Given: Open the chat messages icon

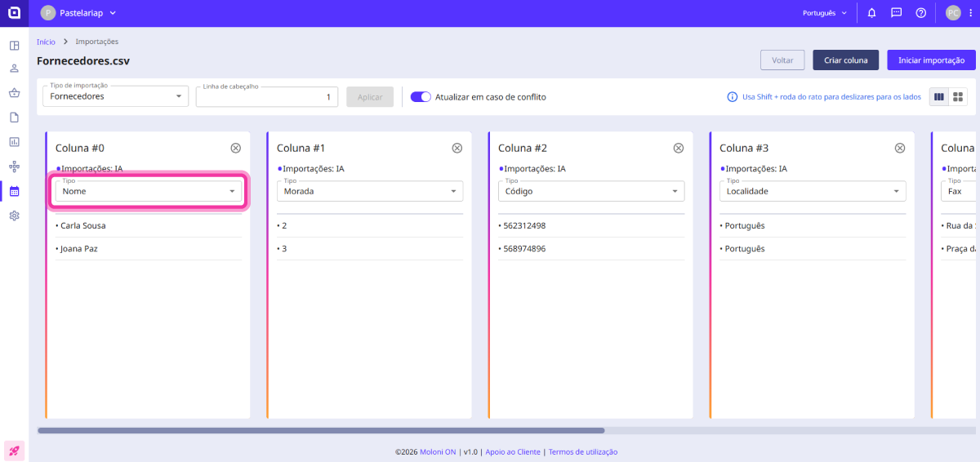Looking at the screenshot, I should [x=896, y=13].
